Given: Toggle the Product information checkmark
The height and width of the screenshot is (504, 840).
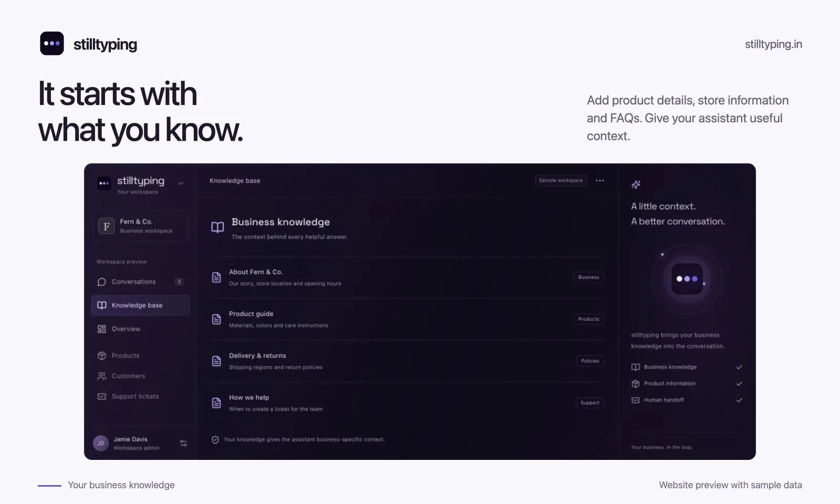Looking at the screenshot, I should click(739, 384).
